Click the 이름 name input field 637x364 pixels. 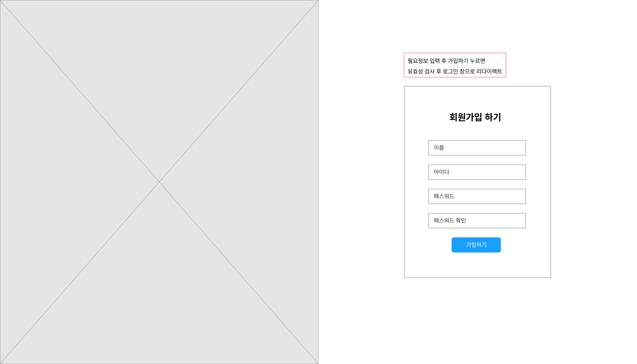(x=477, y=148)
